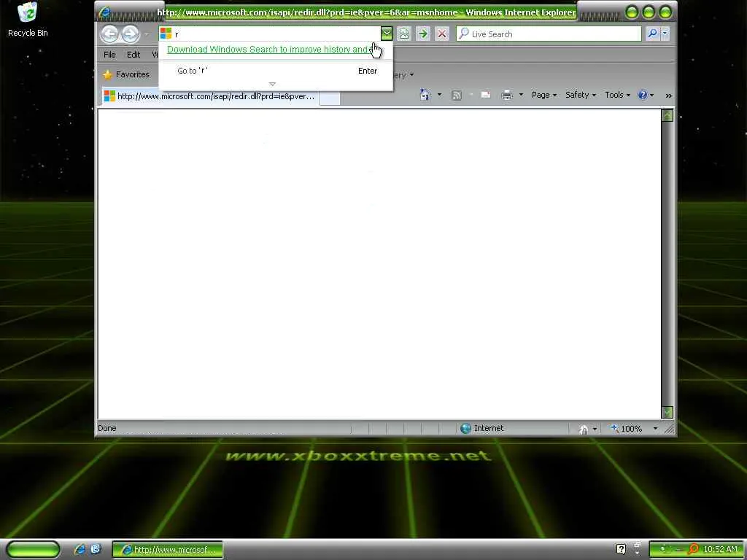This screenshot has height=560, width=747.
Task: Select the microsoft.com page tab
Action: pyautogui.click(x=209, y=96)
